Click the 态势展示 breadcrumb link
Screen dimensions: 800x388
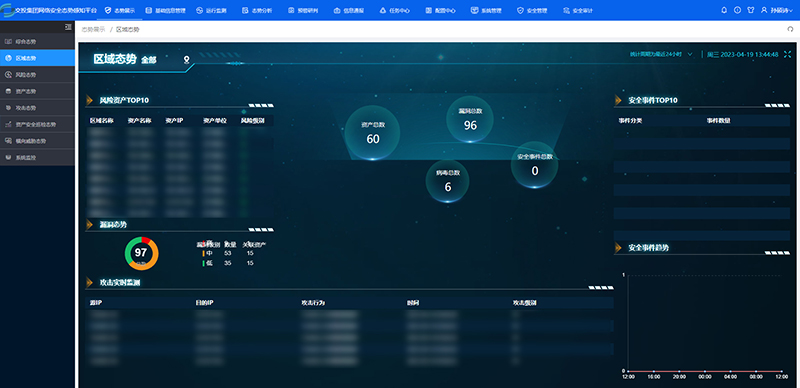click(93, 30)
